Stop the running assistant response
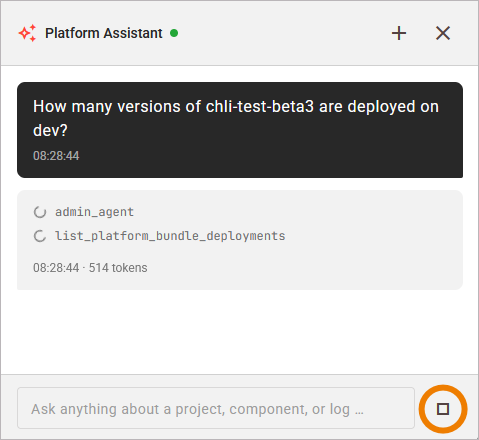Viewport: 479px width, 440px height. pos(443,409)
